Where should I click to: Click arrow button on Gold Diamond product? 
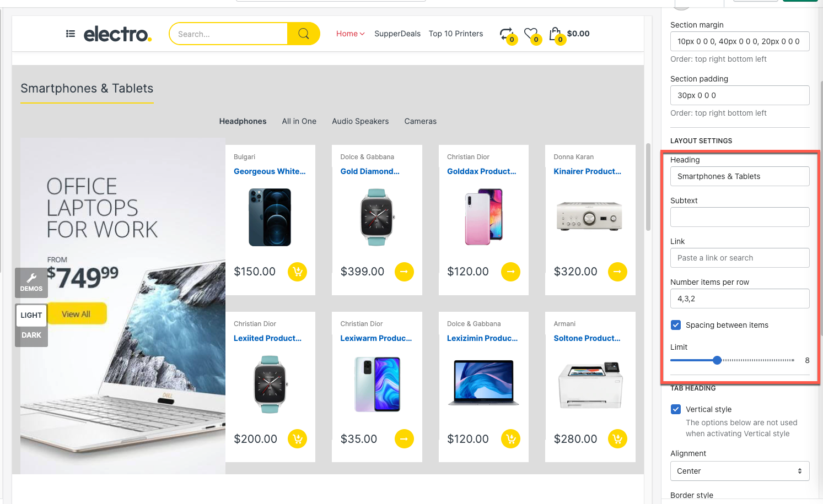(404, 272)
